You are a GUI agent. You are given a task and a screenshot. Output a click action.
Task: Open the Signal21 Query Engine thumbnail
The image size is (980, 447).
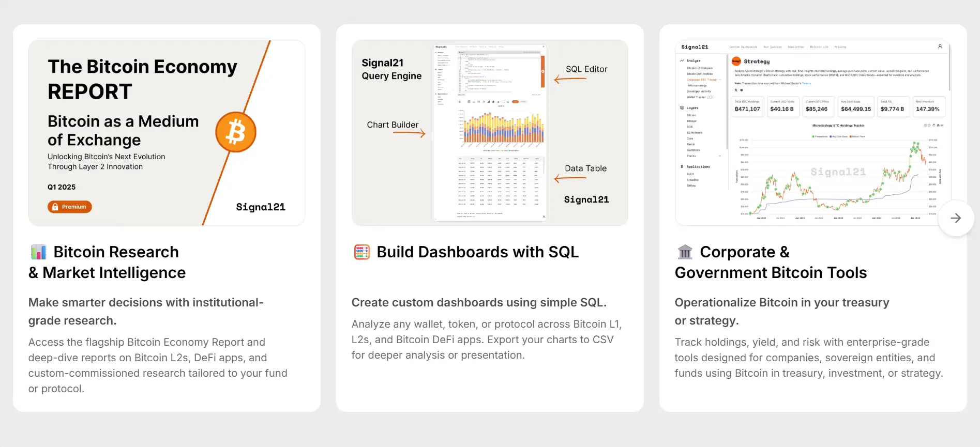point(490,133)
